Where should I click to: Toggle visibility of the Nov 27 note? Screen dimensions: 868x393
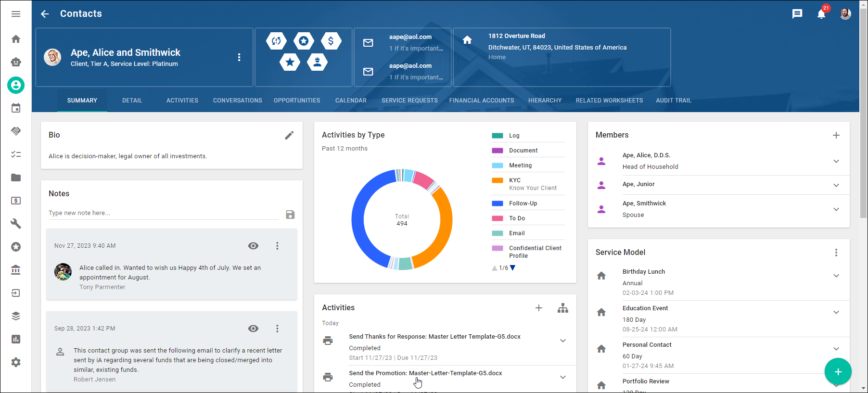coord(253,246)
